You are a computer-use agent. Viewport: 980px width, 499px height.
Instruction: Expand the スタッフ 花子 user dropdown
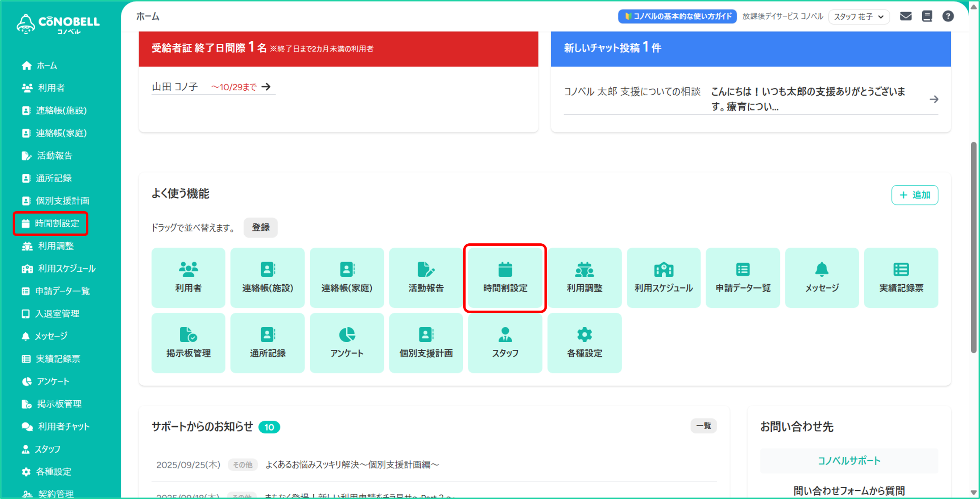(859, 17)
